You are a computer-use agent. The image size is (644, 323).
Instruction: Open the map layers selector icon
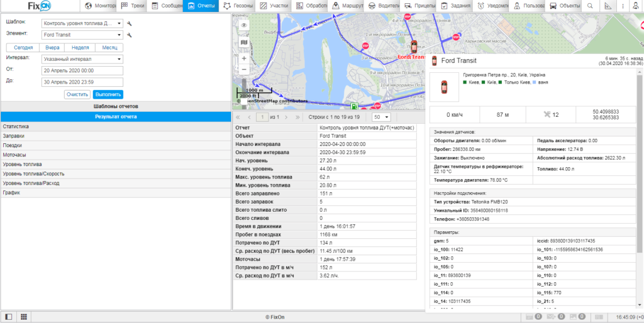pos(244,42)
